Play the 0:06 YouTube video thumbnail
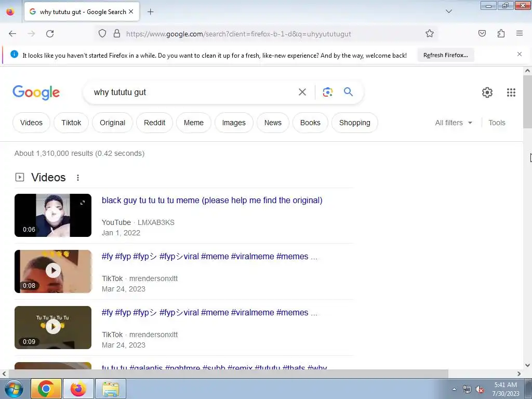Screen dimensions: 532x399 53,215
